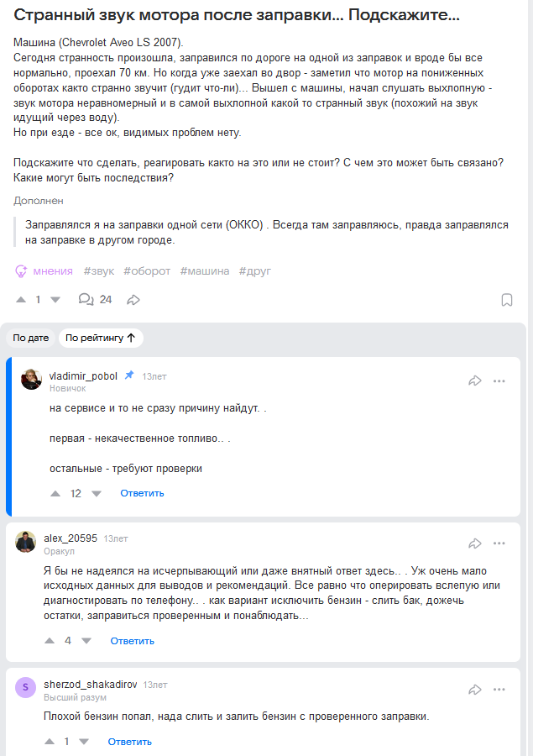Open the vladimir_pobol profile link
533x756 pixels.
83,375
